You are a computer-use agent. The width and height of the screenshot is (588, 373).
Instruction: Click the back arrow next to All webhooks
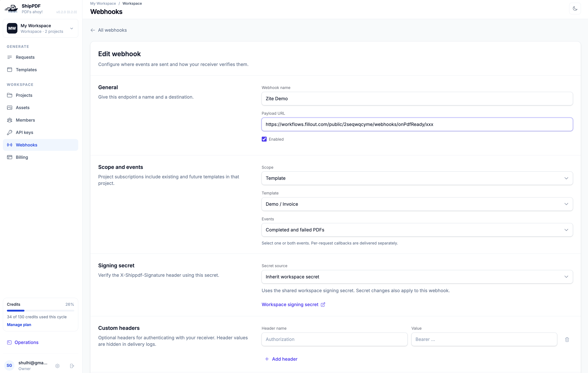93,30
